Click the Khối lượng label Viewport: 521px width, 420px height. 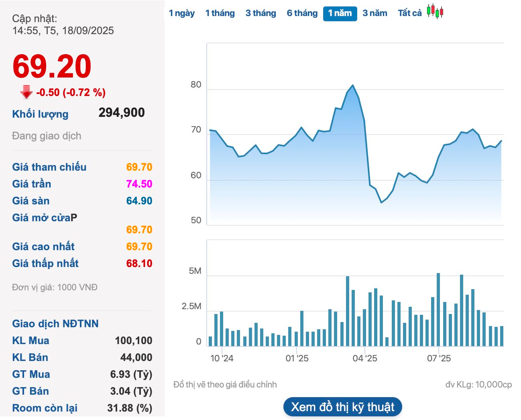point(40,114)
